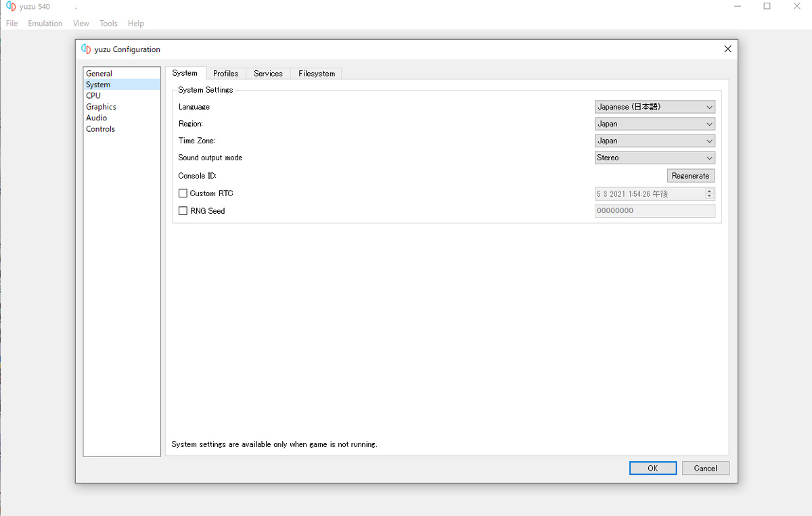Click the yuzu logo in main window title bar
Screen dimensions: 812x516
11,6
